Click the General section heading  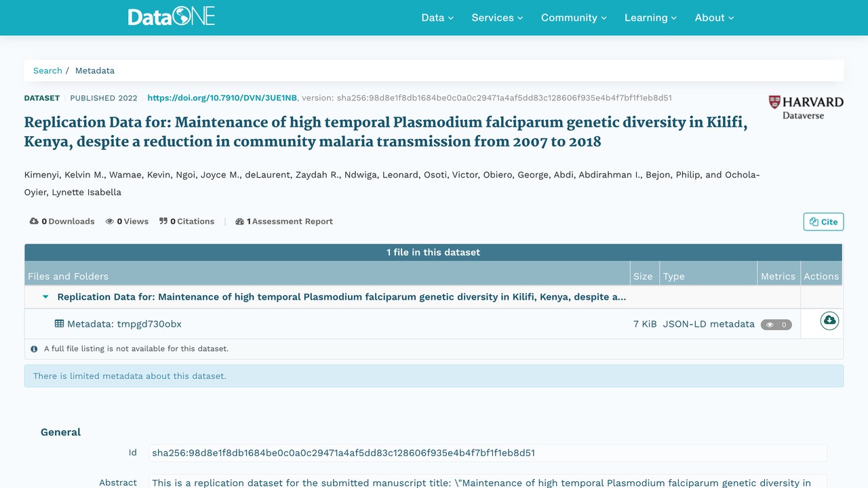tap(60, 432)
